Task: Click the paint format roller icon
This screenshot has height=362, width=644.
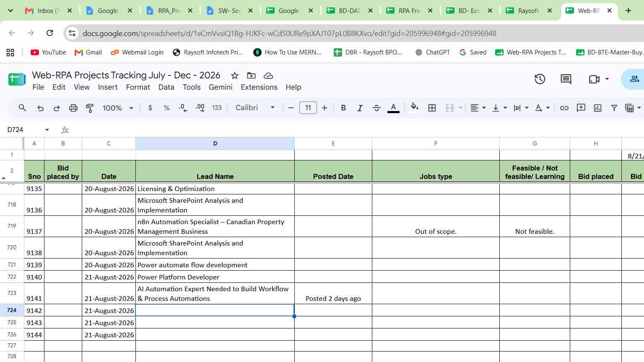Action: coord(89,108)
